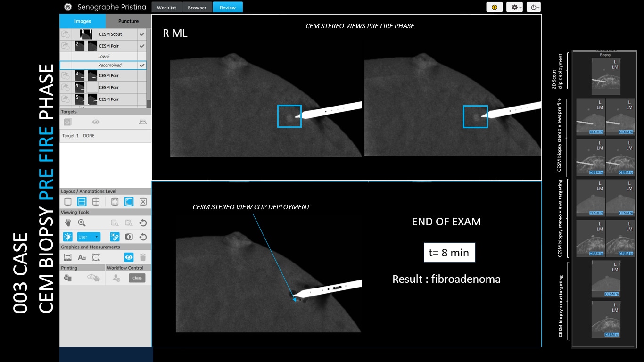
Task: Add a text annotation with Aa tool
Action: coord(82,257)
